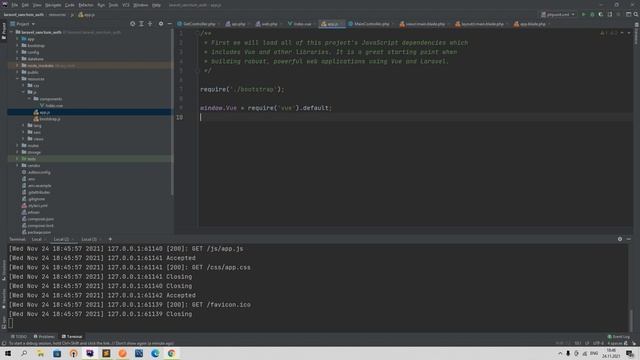Open the Run menu
This screenshot has height=360, width=640.
coord(101,5)
